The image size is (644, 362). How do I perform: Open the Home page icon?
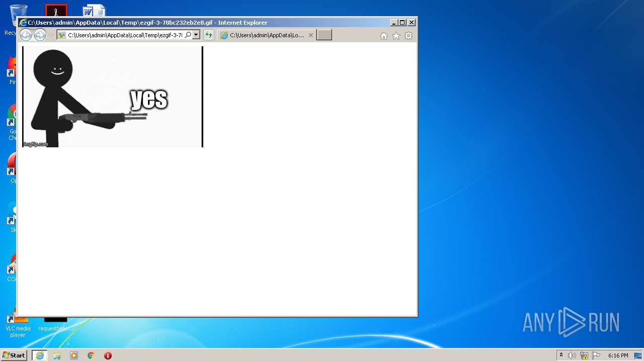point(384,36)
